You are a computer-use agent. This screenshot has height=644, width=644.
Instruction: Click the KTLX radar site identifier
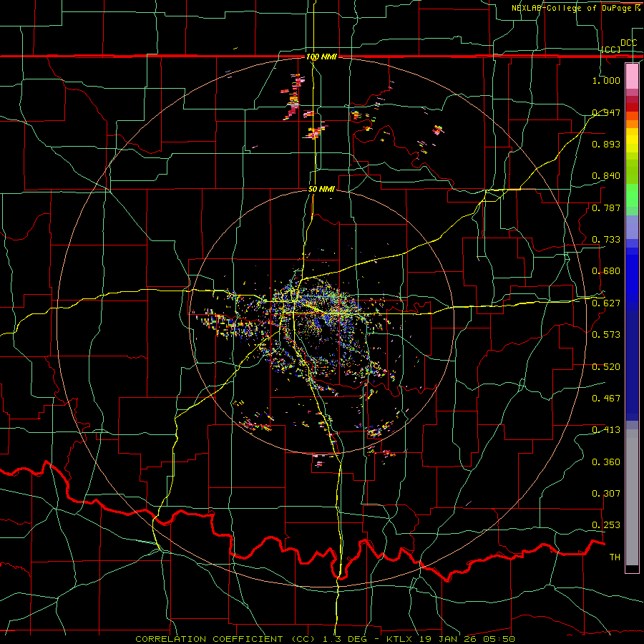coord(399,639)
